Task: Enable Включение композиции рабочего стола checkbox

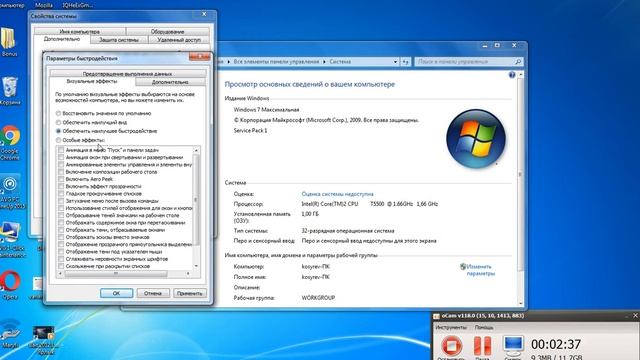Action: point(61,172)
